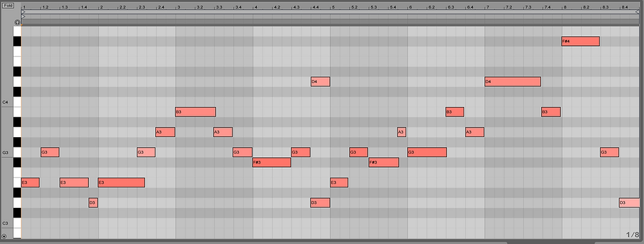This screenshot has width=644, height=244.
Task: Click the 3.2 marker on the ruler
Action: coord(200,7)
